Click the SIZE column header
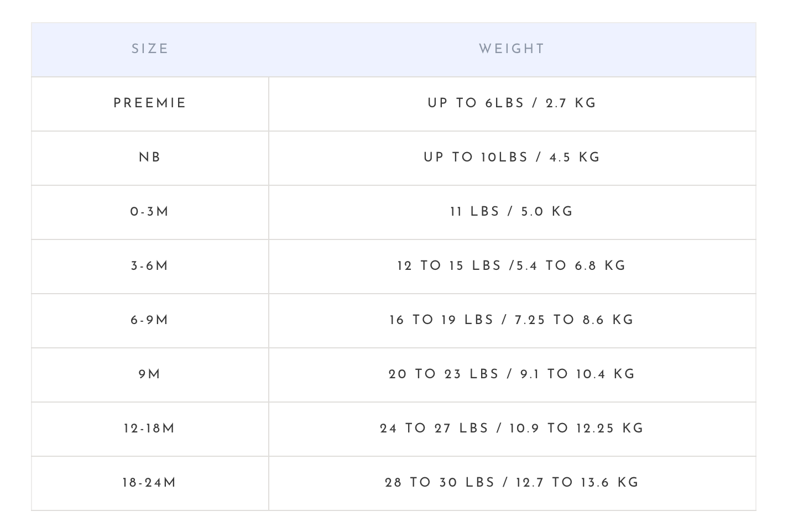Image resolution: width=788 pixels, height=532 pixels. point(150,49)
